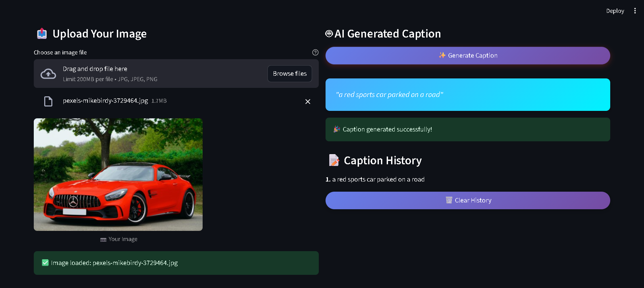
Task: Click the green check icon in the Image loaded message
Action: (x=45, y=263)
